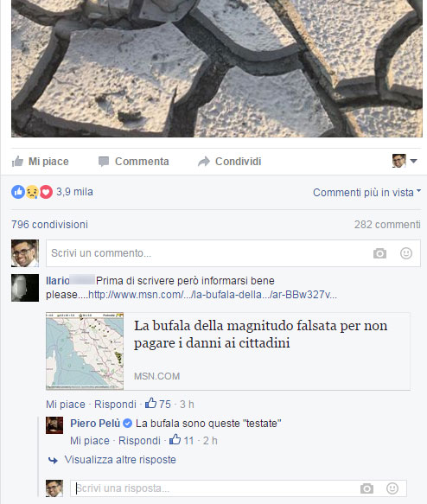Open emoji smiley in the reply field
The image size is (427, 504).
click(x=392, y=488)
